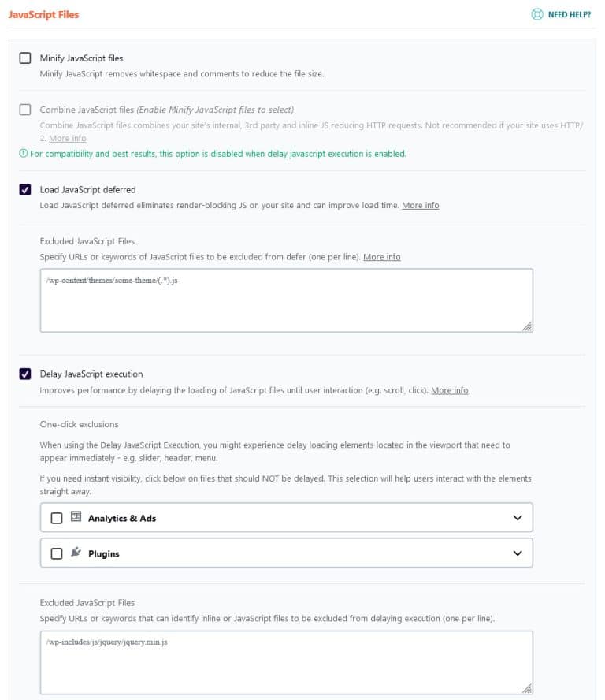Click the NEED HELP lifebuoy icon

(x=537, y=13)
